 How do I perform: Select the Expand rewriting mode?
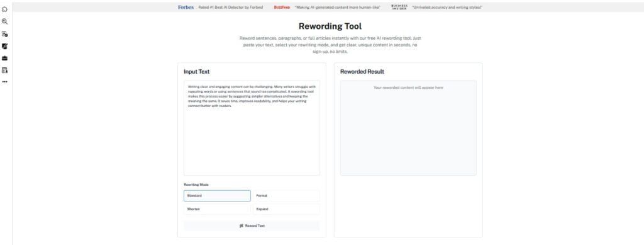coord(286,209)
